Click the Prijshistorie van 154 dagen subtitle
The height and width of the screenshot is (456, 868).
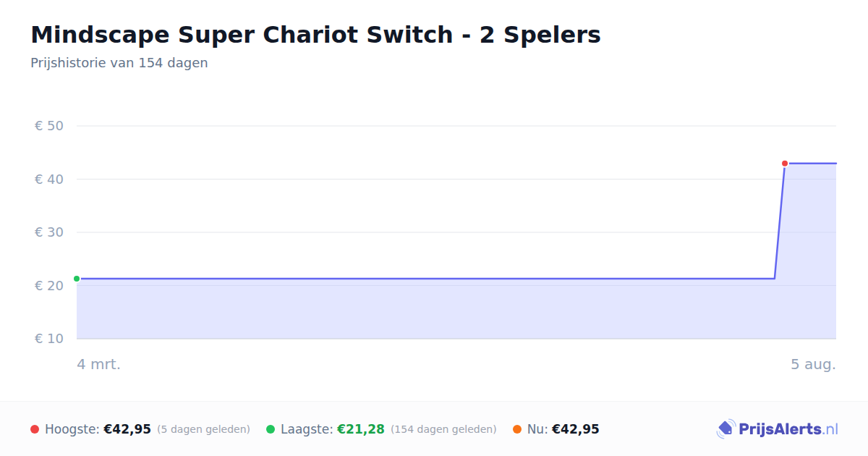[x=119, y=63]
